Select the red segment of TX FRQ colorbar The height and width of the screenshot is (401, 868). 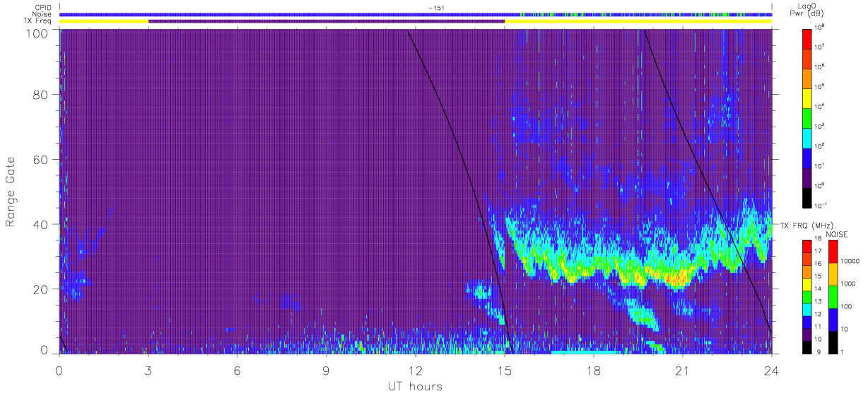(809, 245)
